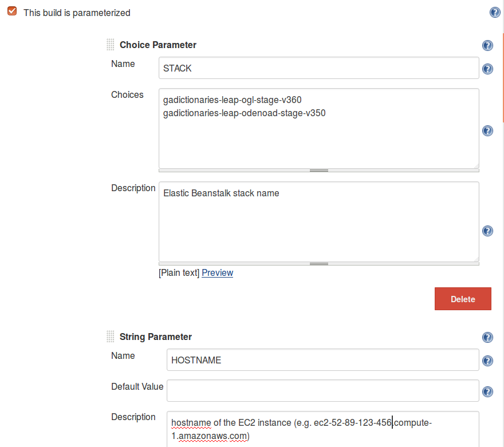Viewport: 504px width, 447px height.
Task: Click the Choices textarea resize bar
Action: coord(318,170)
